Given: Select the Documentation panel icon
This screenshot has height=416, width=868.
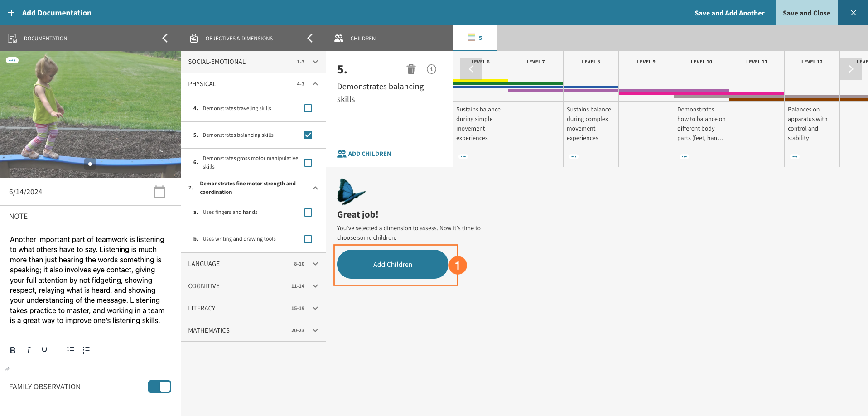Looking at the screenshot, I should click(12, 38).
